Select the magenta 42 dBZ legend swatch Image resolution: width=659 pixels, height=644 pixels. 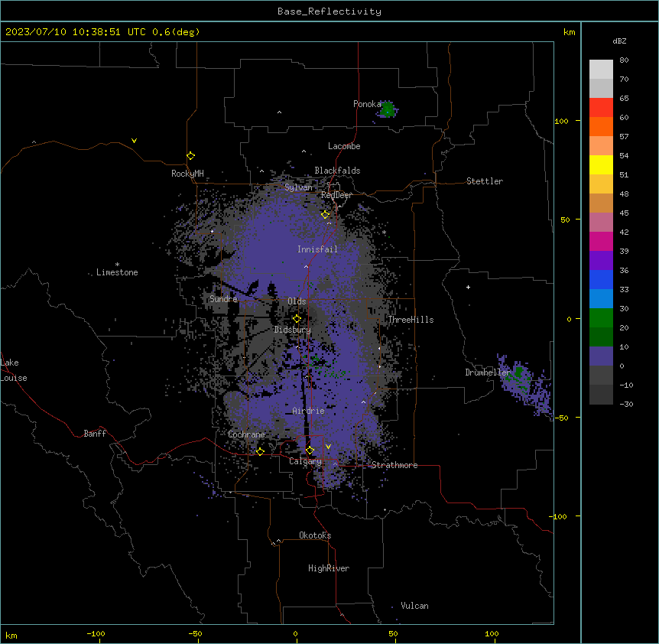coord(601,241)
